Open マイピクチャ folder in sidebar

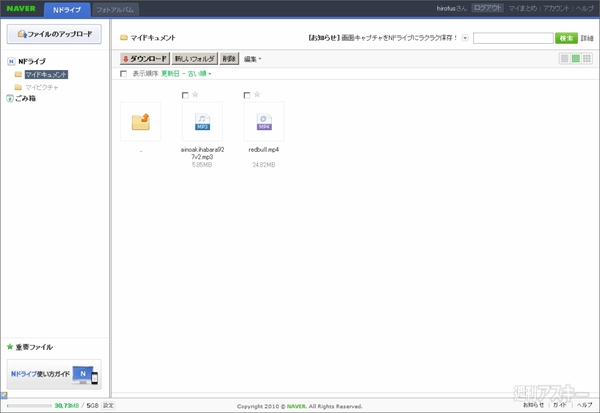pyautogui.click(x=42, y=87)
